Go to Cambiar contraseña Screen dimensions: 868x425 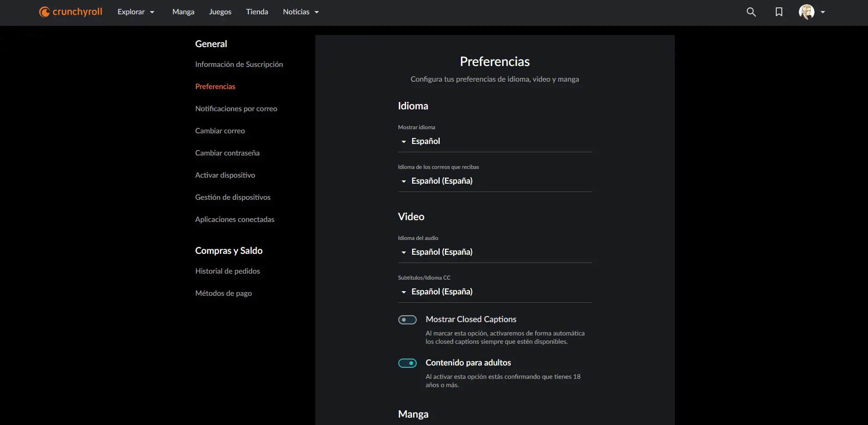coord(227,153)
